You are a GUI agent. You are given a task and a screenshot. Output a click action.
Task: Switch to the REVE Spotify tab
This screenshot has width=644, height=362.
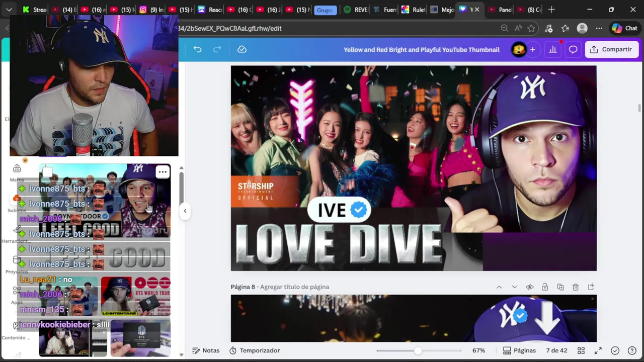[355, 10]
